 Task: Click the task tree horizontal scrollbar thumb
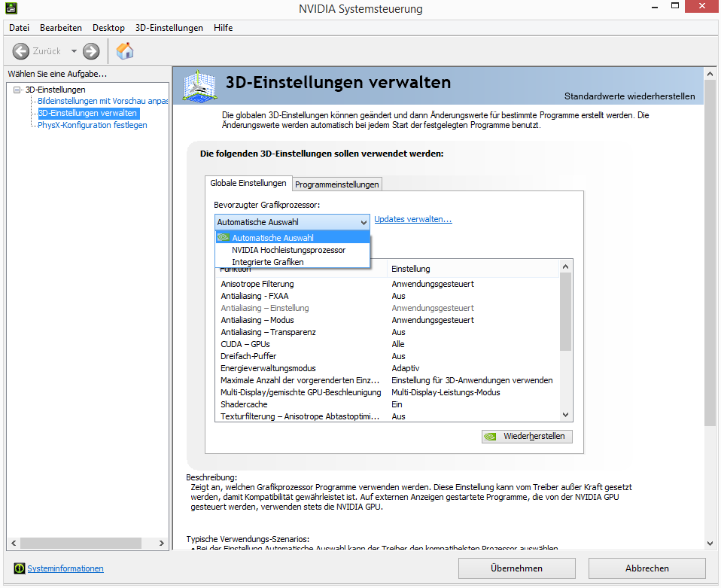coord(81,543)
